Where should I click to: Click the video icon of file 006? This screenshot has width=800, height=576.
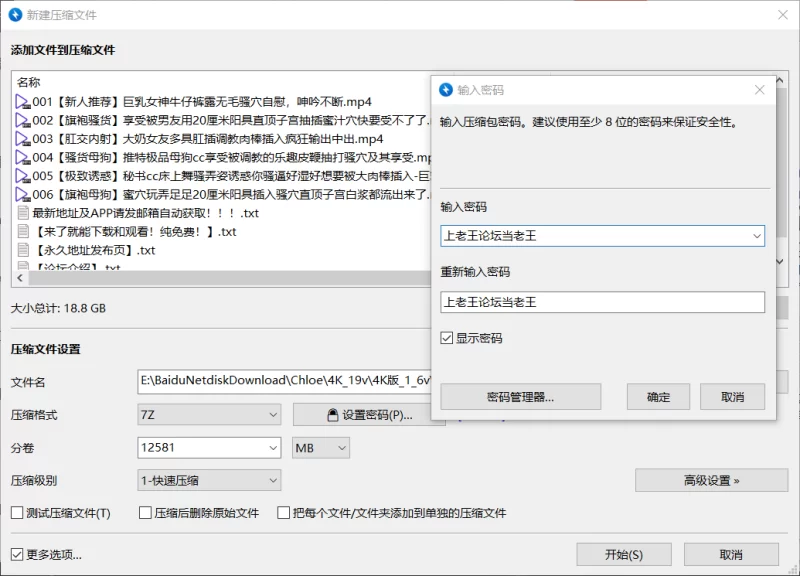(22, 194)
